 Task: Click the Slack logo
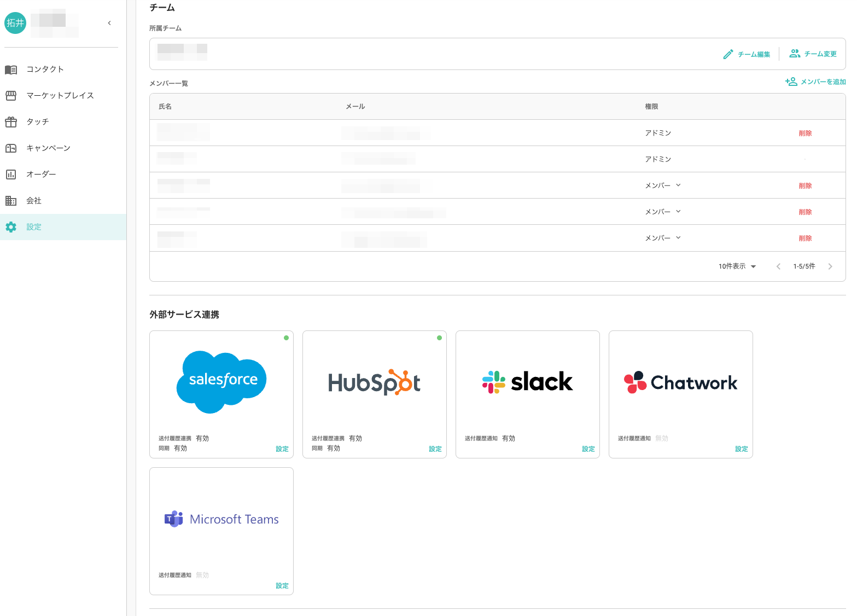pyautogui.click(x=527, y=382)
